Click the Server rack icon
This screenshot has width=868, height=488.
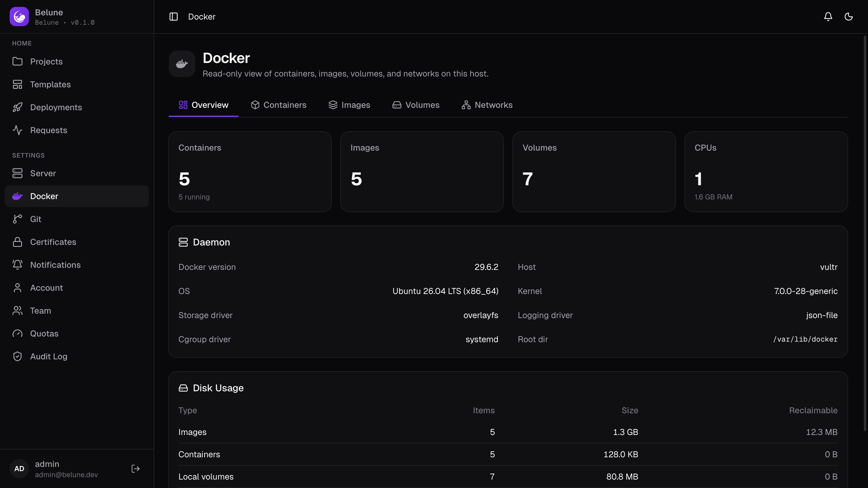pos(17,173)
